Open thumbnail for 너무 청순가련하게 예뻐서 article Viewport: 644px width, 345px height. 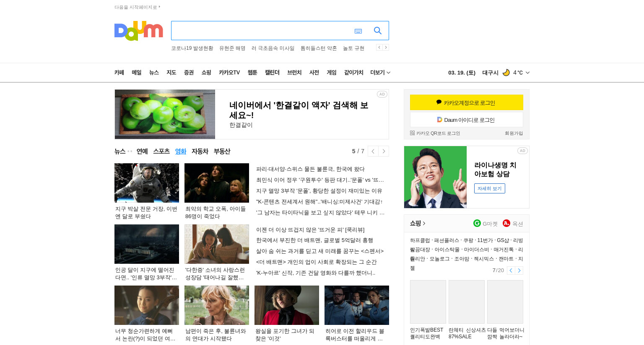tap(147, 305)
